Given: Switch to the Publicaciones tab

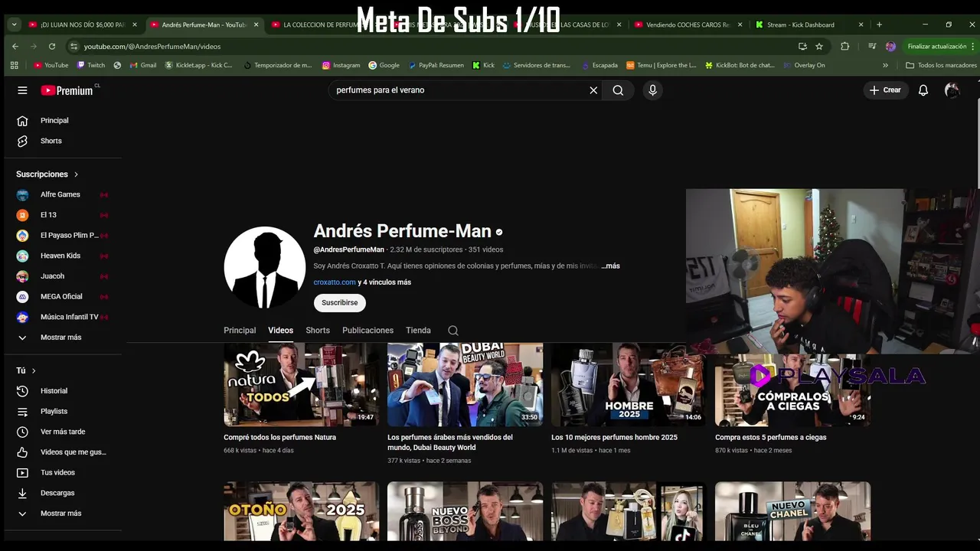Looking at the screenshot, I should click(x=367, y=331).
